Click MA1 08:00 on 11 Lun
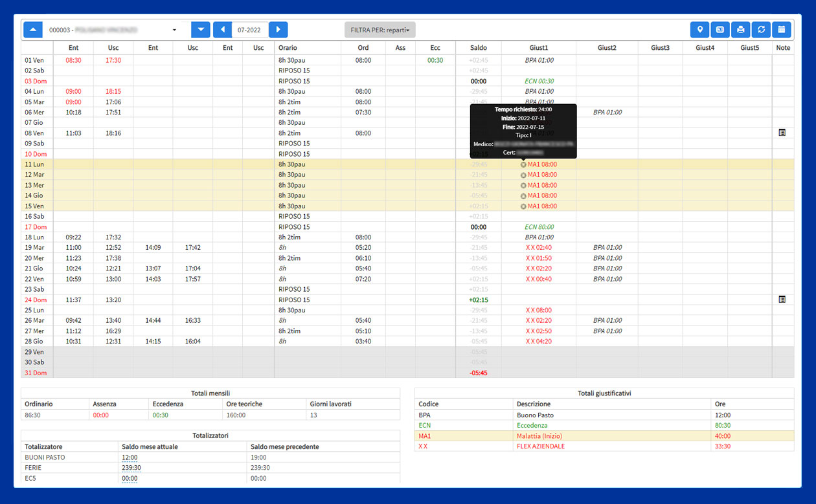Screen dimensions: 816x504 coord(542,164)
